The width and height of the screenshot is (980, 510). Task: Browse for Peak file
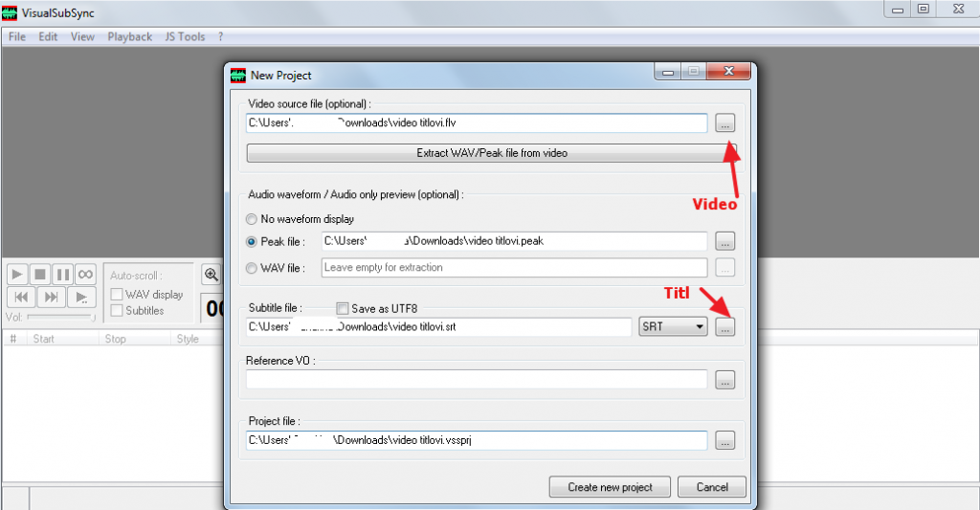725,241
